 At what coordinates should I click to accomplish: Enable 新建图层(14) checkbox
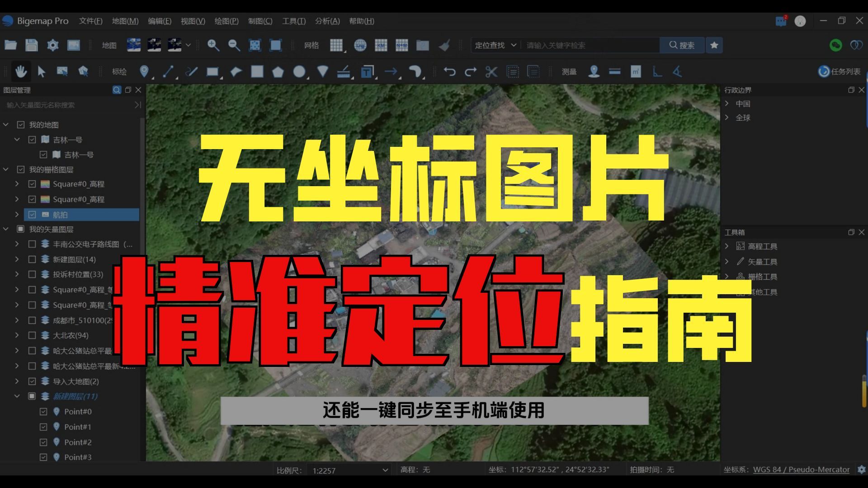click(32, 259)
